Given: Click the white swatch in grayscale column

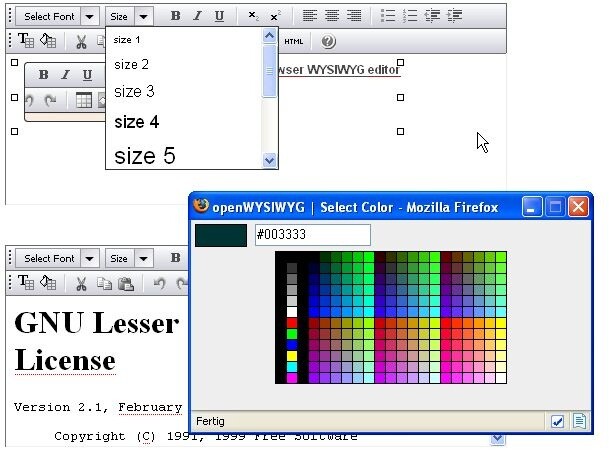Looking at the screenshot, I should [292, 312].
